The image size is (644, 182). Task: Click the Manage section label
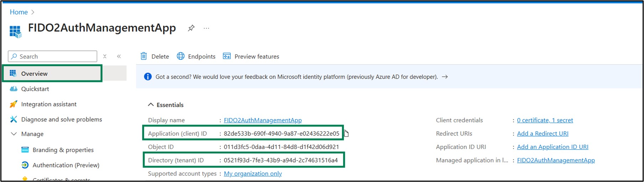point(32,134)
